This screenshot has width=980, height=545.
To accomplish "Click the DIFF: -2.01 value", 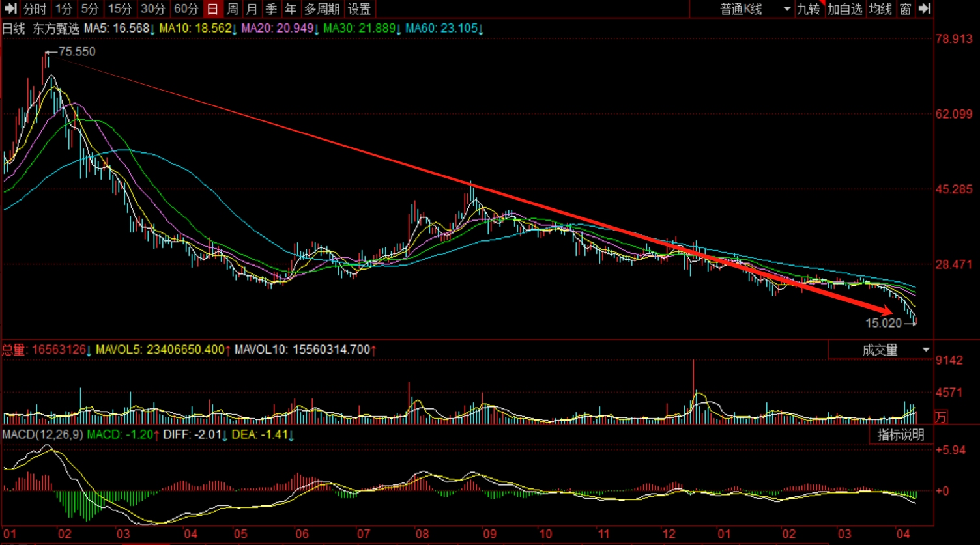I will pyautogui.click(x=195, y=434).
